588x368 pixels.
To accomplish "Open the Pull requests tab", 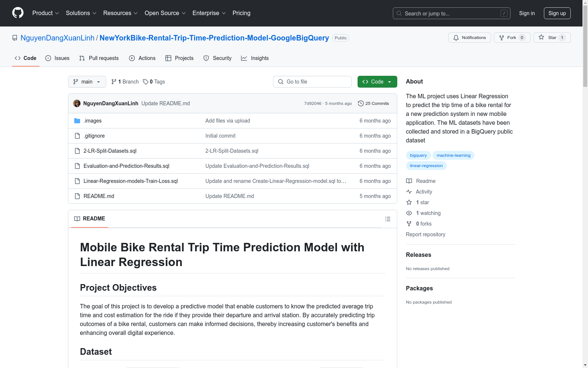I will 99,58.
